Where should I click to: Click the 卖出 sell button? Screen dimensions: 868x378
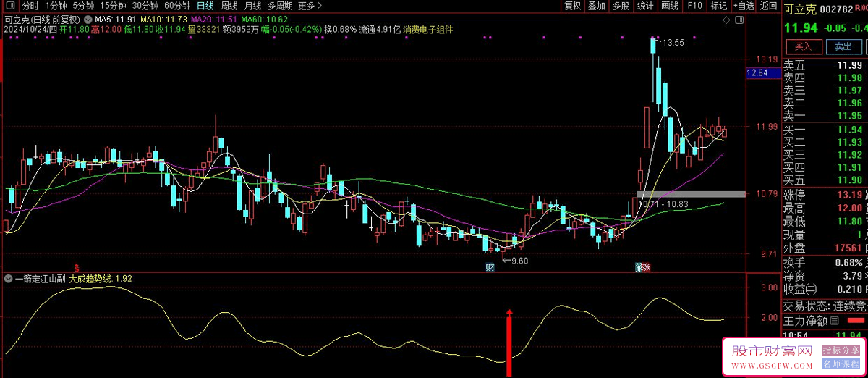843,46
